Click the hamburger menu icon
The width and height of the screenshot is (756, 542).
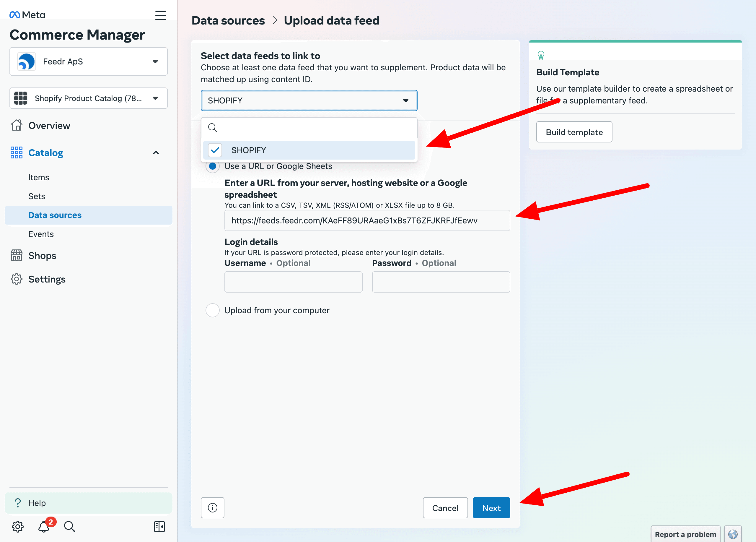coord(160,15)
